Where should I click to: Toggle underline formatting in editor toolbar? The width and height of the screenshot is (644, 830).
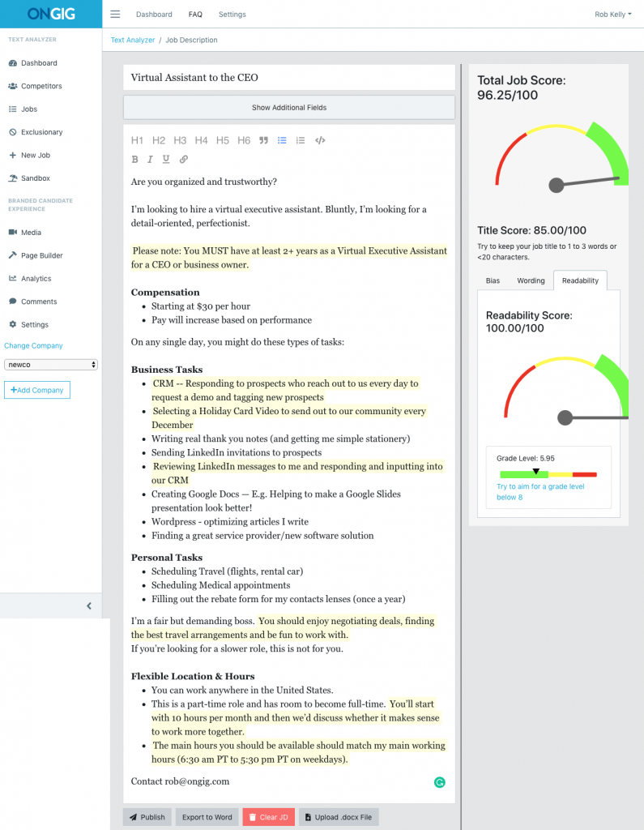click(166, 160)
